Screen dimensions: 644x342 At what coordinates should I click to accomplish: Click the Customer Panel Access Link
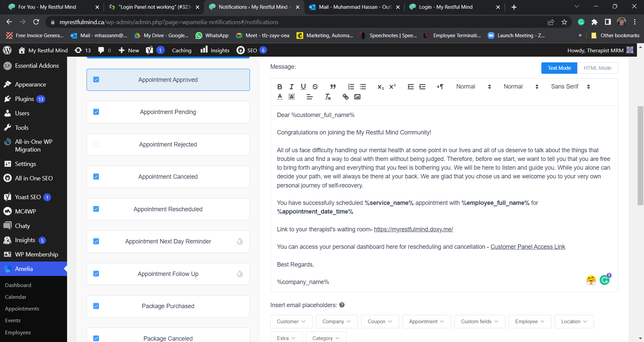pyautogui.click(x=528, y=247)
